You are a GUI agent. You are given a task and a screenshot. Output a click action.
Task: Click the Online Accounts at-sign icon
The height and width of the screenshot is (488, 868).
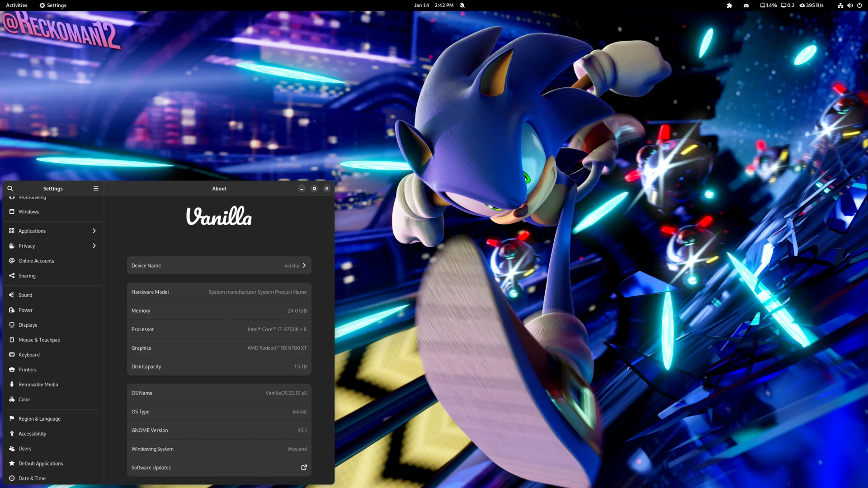12,261
